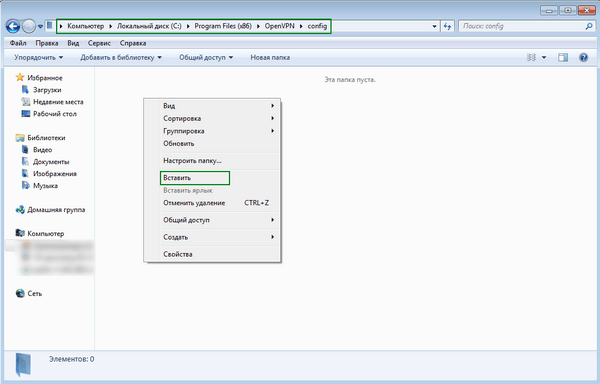Select Компьютер in navigation pane
This screenshot has width=600, height=384.
click(46, 234)
